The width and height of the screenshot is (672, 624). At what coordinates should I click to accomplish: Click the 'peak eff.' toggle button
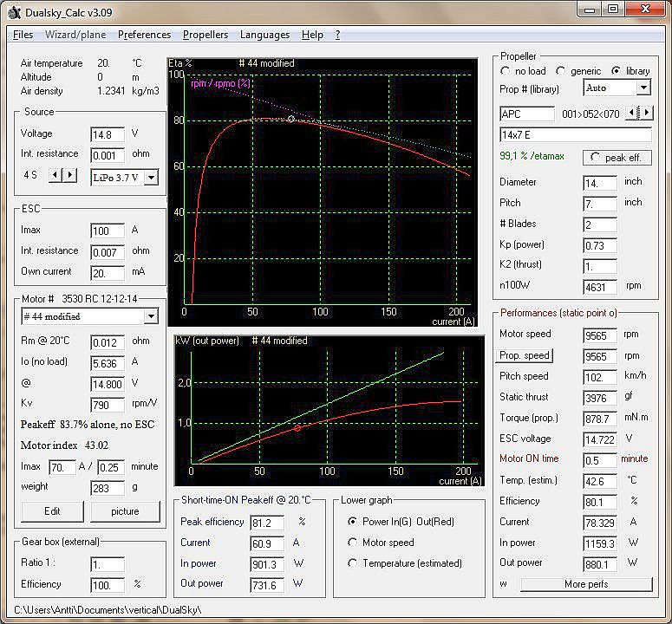[x=618, y=157]
